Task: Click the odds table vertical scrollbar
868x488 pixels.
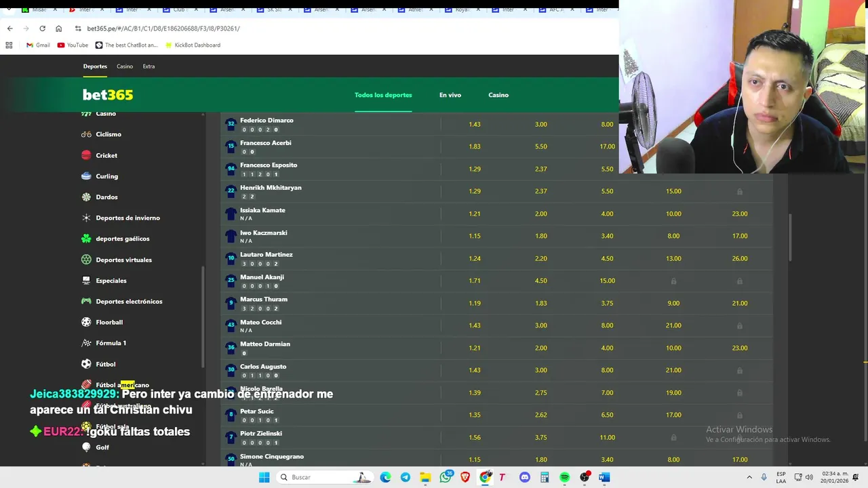Action: (789, 237)
